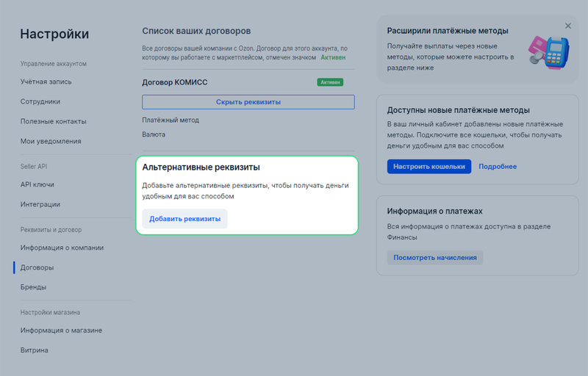Open API ключи section

37,184
